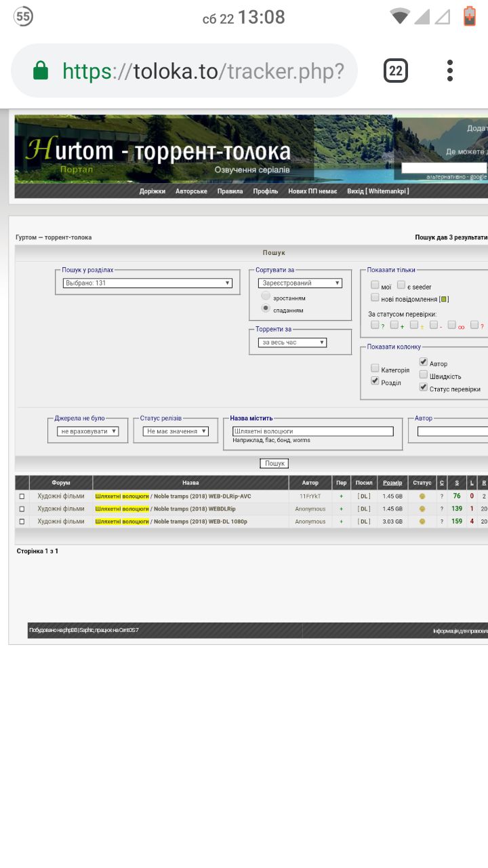488x868 pixels.
Task: Open Статус релізів dropdown
Action: pyautogui.click(x=176, y=431)
